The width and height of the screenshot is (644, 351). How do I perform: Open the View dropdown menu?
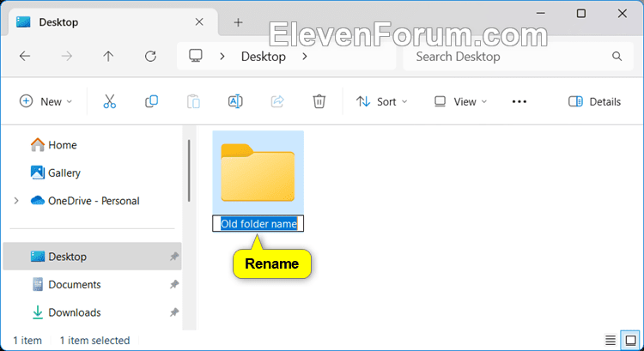tap(460, 101)
